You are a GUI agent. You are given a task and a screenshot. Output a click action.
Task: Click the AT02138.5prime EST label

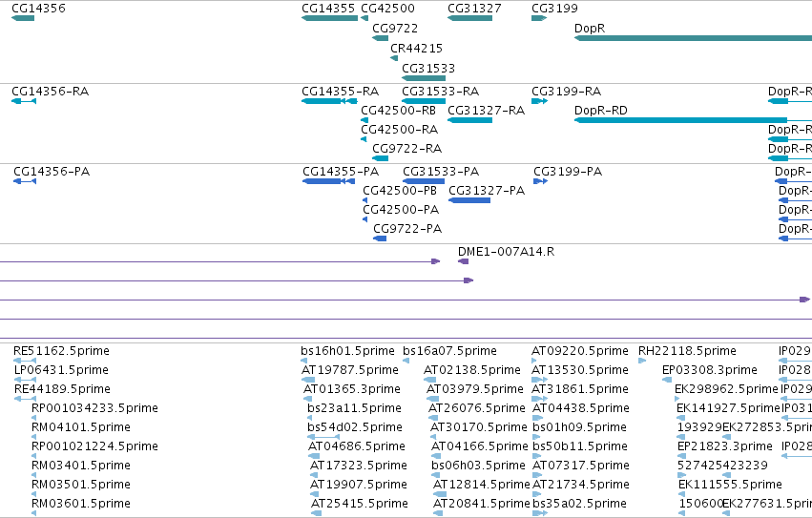[x=471, y=370]
